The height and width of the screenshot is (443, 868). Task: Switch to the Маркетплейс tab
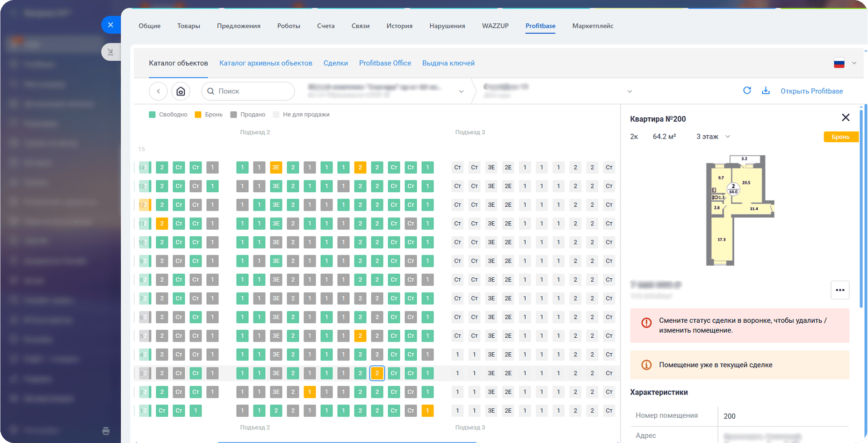593,26
